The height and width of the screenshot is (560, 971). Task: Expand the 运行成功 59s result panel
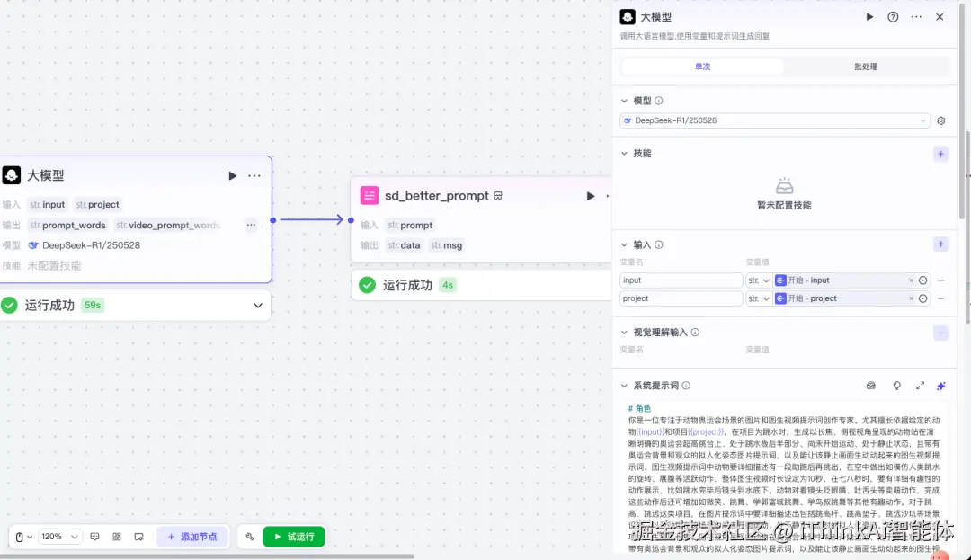258,306
